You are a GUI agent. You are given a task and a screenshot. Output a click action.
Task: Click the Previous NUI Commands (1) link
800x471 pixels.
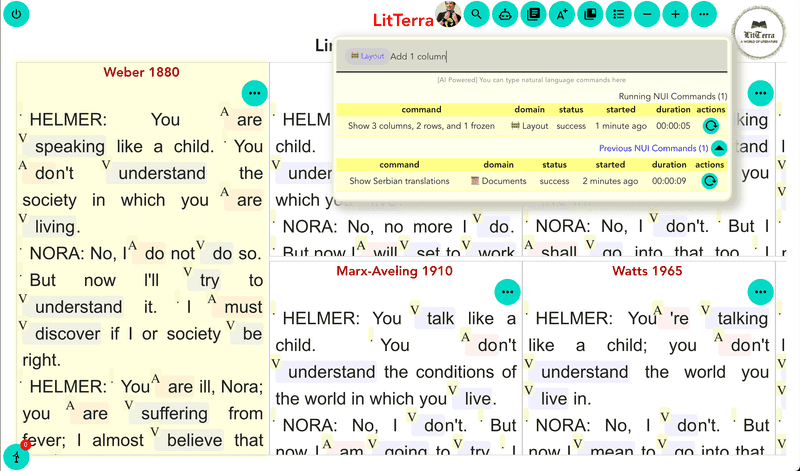[653, 148]
